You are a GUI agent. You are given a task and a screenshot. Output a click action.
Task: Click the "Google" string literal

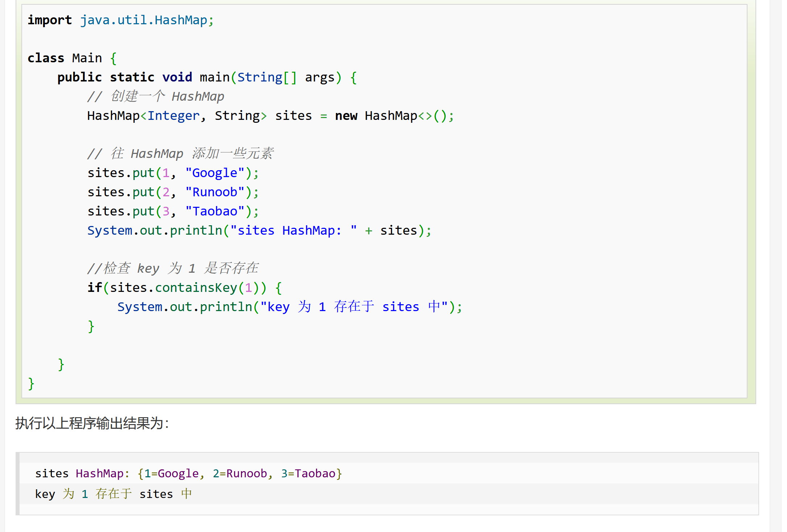pos(215,173)
